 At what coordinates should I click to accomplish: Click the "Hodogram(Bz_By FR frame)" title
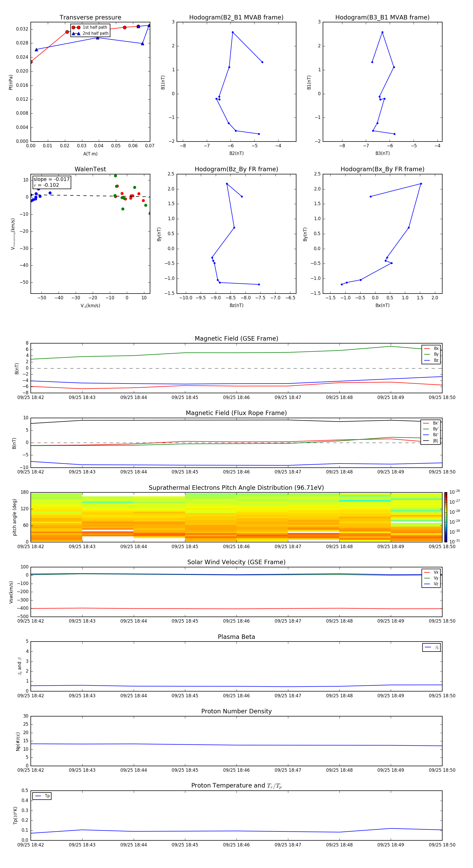pos(236,169)
